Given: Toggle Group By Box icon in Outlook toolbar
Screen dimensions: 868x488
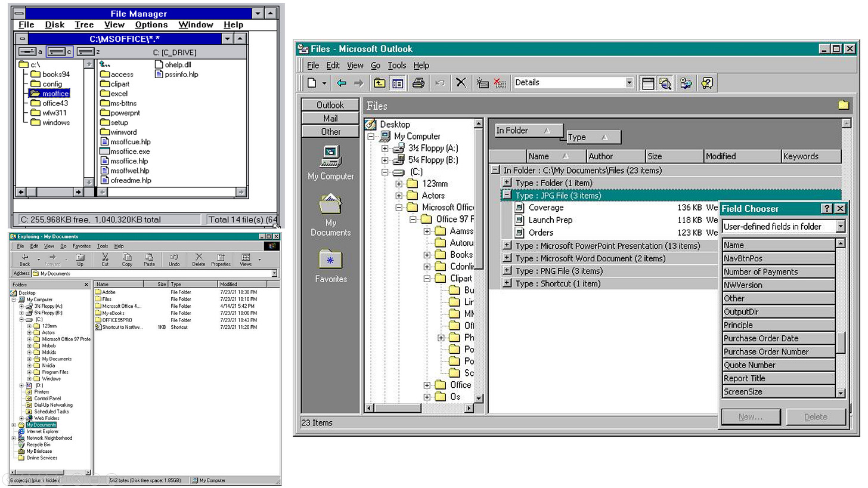Looking at the screenshot, I should pos(648,83).
